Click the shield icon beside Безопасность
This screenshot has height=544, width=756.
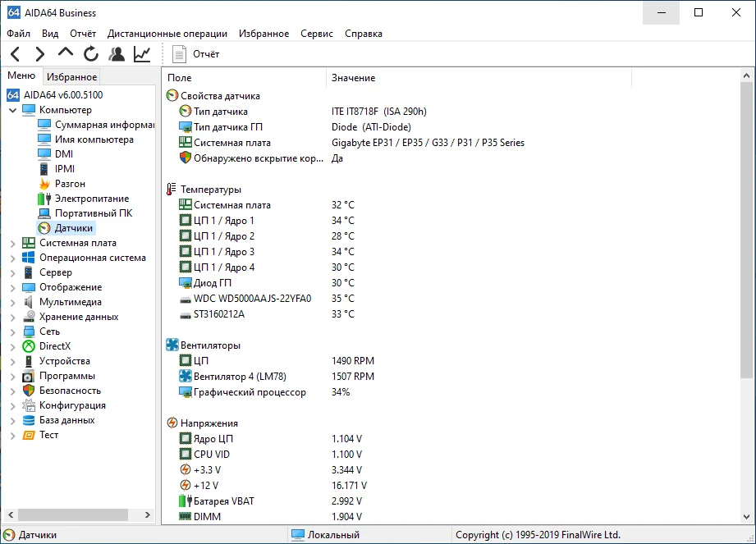click(x=29, y=391)
